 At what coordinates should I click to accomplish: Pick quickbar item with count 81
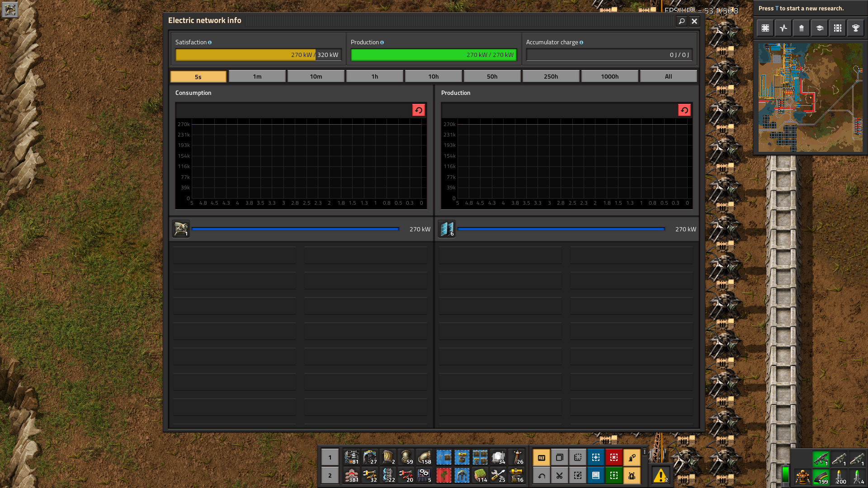coord(352,457)
